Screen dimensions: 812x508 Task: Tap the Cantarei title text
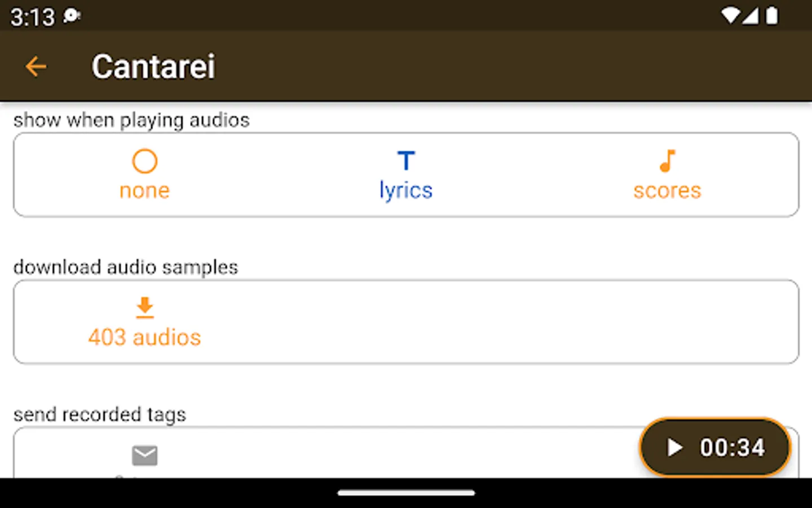[x=153, y=67]
